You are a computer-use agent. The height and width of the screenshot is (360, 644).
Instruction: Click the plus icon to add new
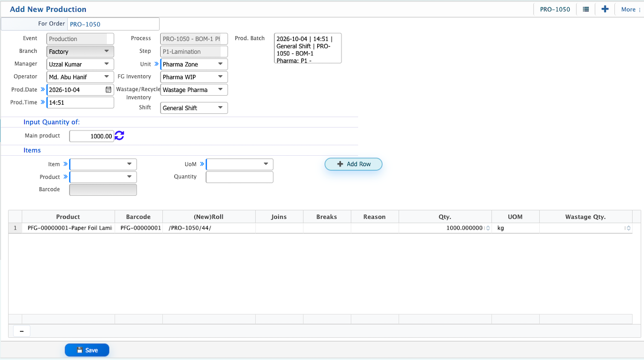[x=605, y=9]
